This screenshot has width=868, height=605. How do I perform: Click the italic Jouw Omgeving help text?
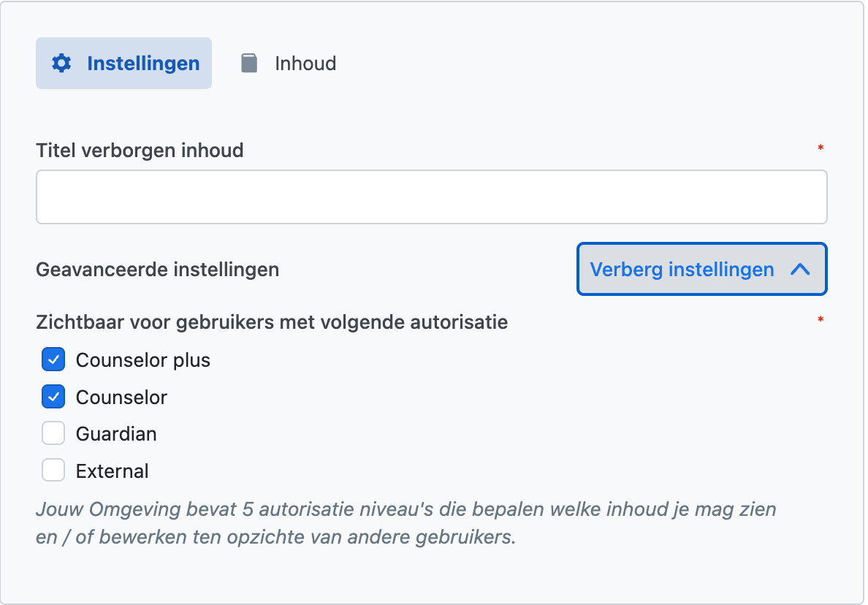(406, 522)
